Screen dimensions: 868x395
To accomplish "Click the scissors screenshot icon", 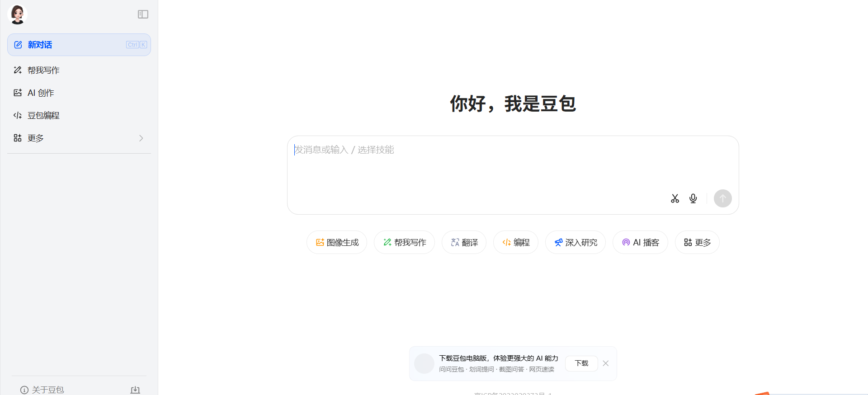I will click(675, 198).
